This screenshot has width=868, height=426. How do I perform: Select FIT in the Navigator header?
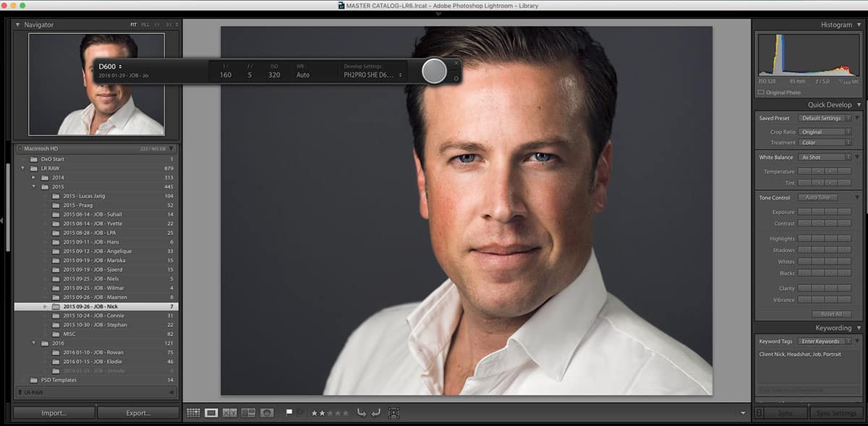click(x=135, y=25)
